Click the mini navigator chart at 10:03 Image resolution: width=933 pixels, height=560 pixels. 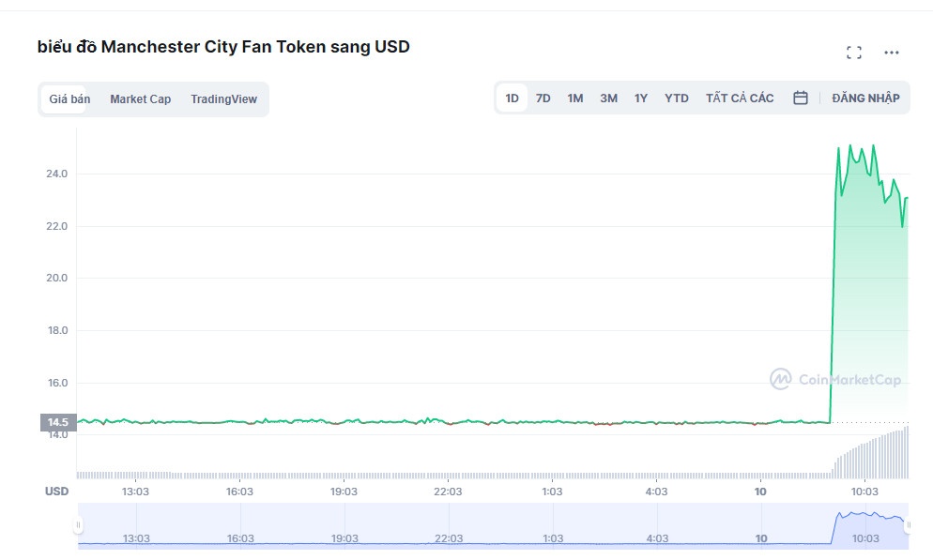[x=864, y=527]
